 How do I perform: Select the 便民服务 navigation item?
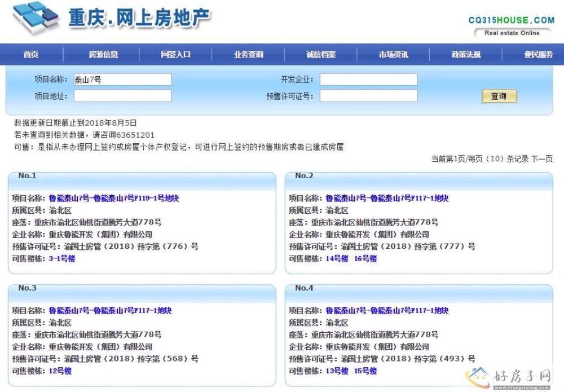pyautogui.click(x=538, y=55)
